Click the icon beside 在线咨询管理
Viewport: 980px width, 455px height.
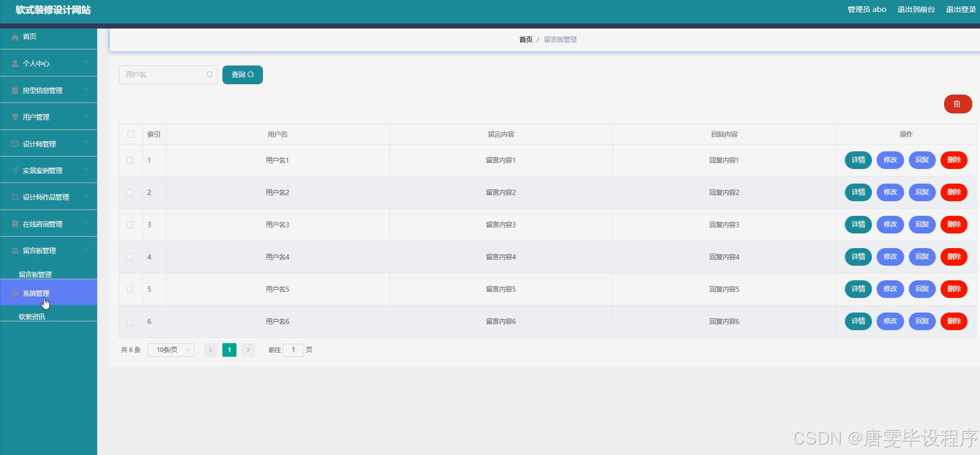point(15,224)
